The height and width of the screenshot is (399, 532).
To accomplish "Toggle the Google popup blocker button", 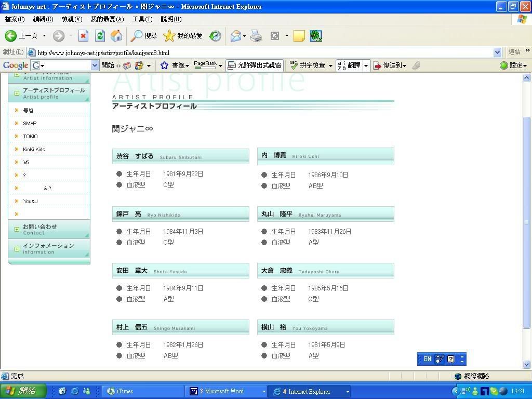I will pos(254,65).
